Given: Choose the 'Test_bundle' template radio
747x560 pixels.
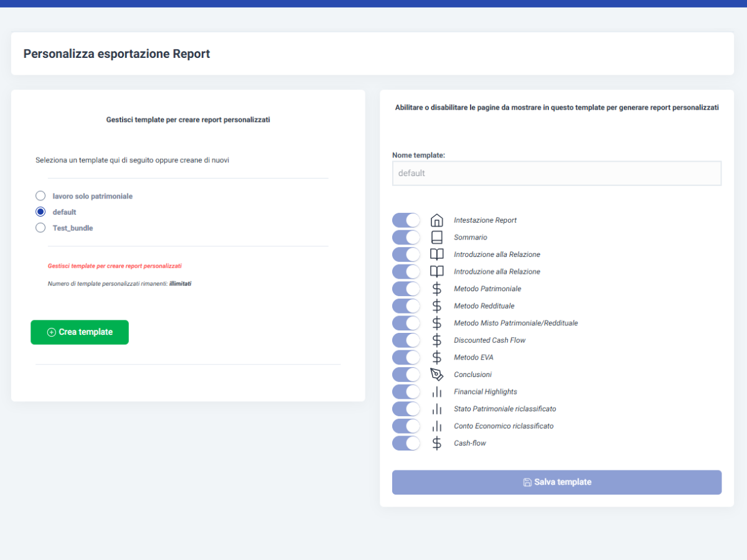Looking at the screenshot, I should (40, 228).
